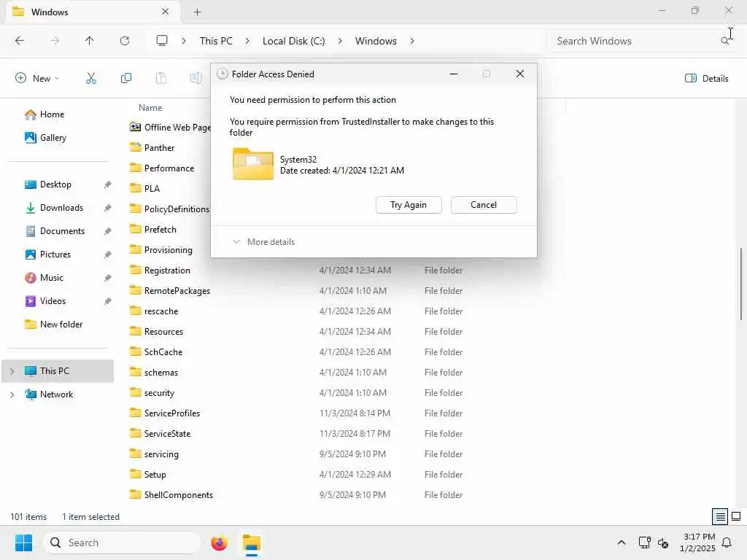The image size is (747, 560).
Task: Open the Windows Start menu
Action: click(x=23, y=542)
